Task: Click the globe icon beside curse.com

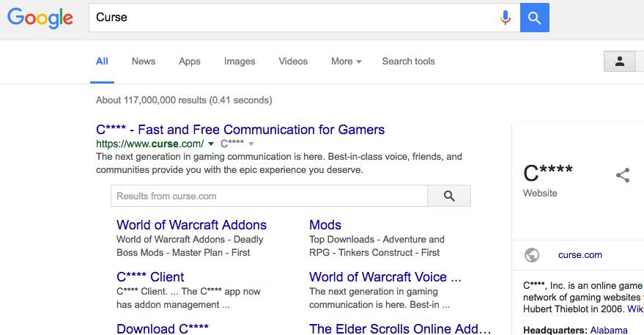Action: point(531,255)
